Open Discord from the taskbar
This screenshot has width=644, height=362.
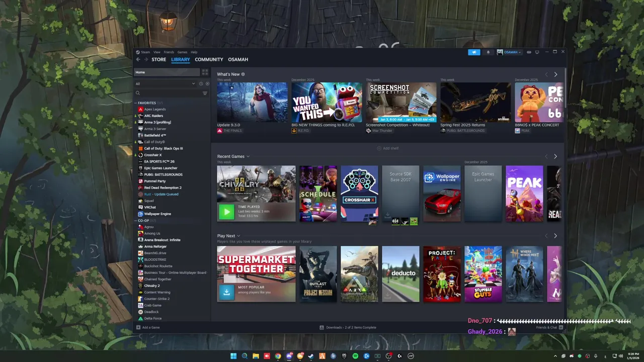[x=289, y=356]
